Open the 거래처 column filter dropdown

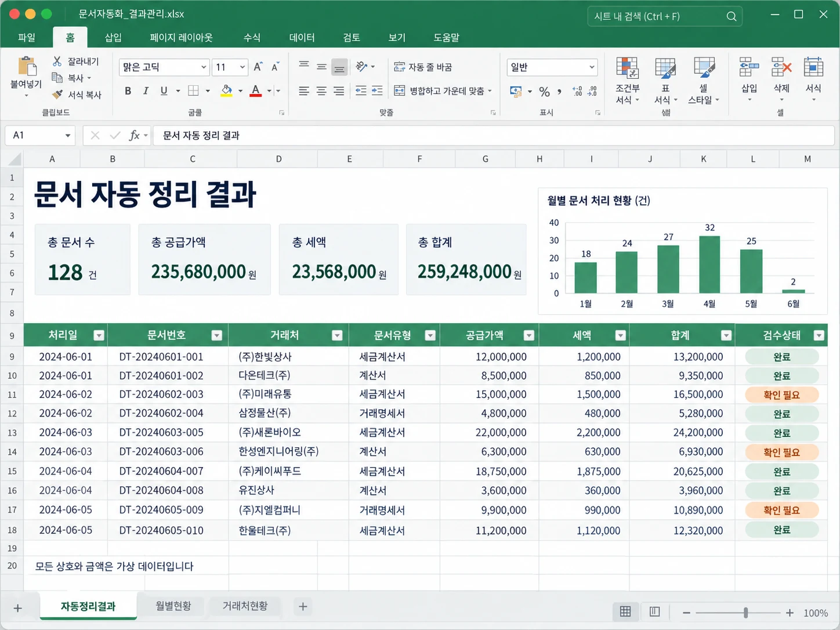[x=337, y=335]
